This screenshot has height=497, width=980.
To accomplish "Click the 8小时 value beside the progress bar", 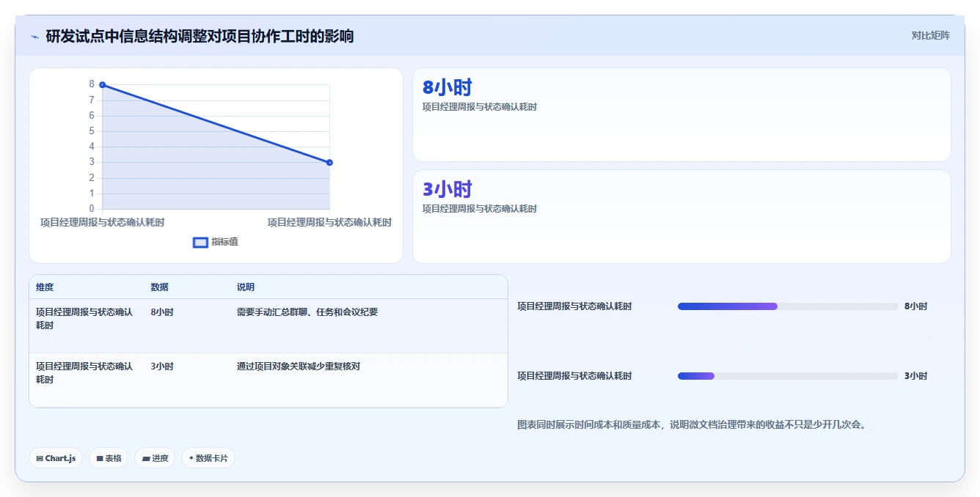I will [x=915, y=306].
